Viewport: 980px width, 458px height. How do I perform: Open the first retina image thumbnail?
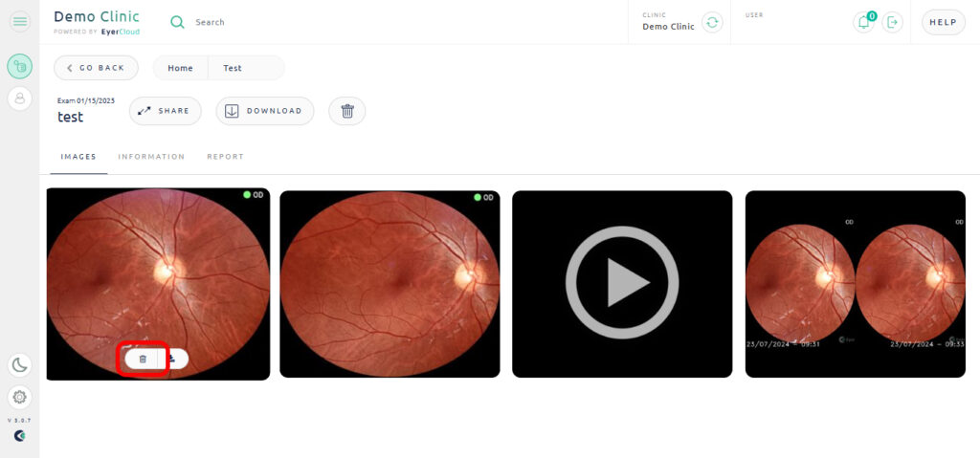click(158, 284)
